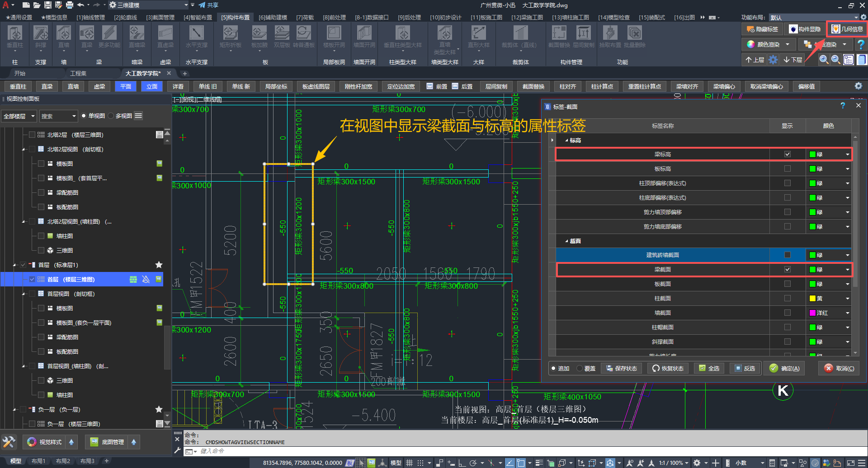The height and width of the screenshot is (468, 868).
Task: Select the 多视图 radio button
Action: pyautogui.click(x=111, y=116)
